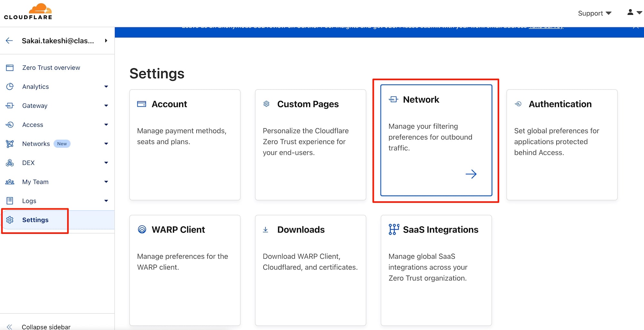Click the Networks sidebar icon
This screenshot has width=644, height=330.
[x=10, y=144]
